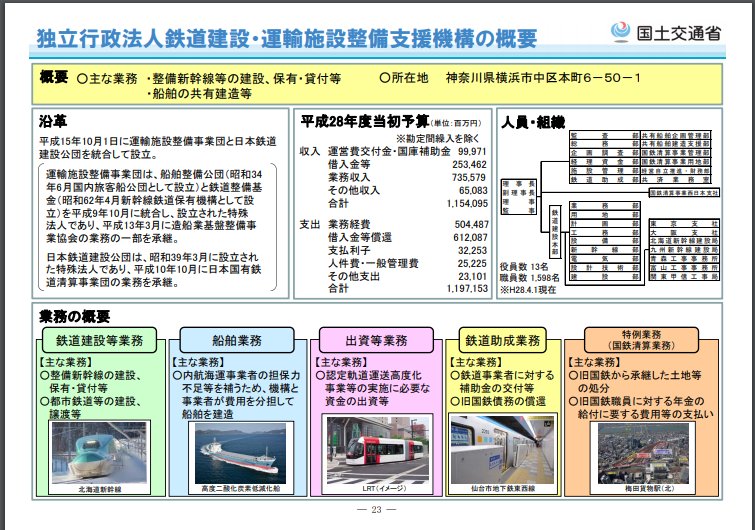Open the 仙台市地下鉄東西線 subway photo
The width and height of the screenshot is (755, 530).
(x=502, y=450)
